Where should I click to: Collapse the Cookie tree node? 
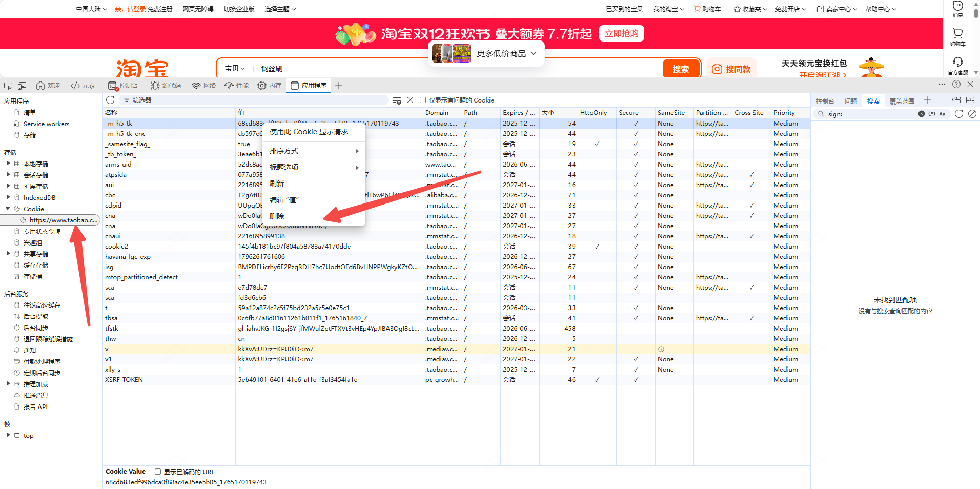pos(8,209)
